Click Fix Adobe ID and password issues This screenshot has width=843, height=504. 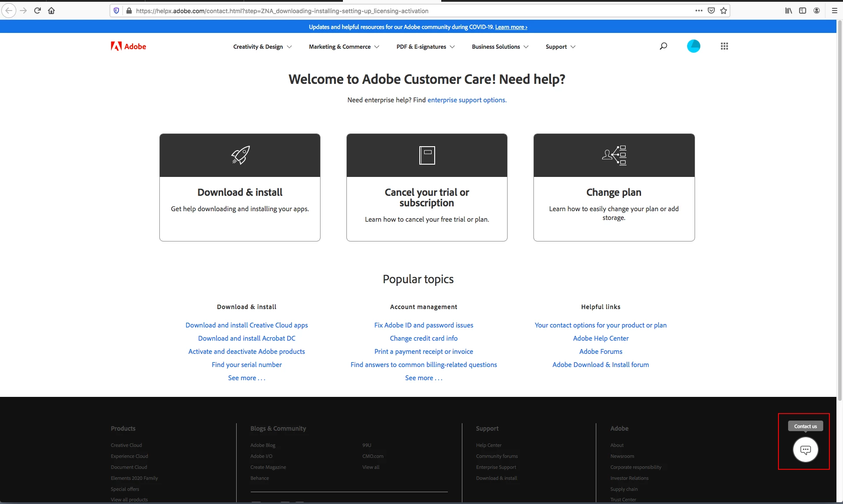(424, 325)
